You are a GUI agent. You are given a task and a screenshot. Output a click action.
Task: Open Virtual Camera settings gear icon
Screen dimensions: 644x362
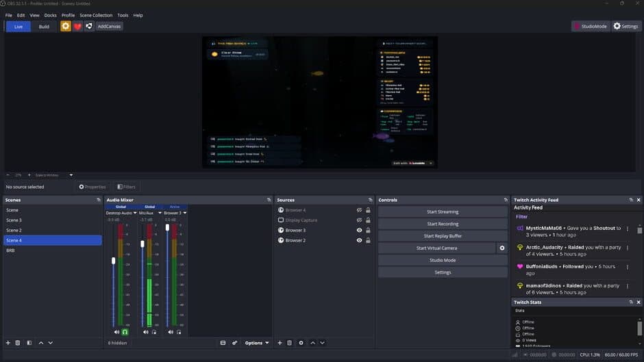click(501, 248)
